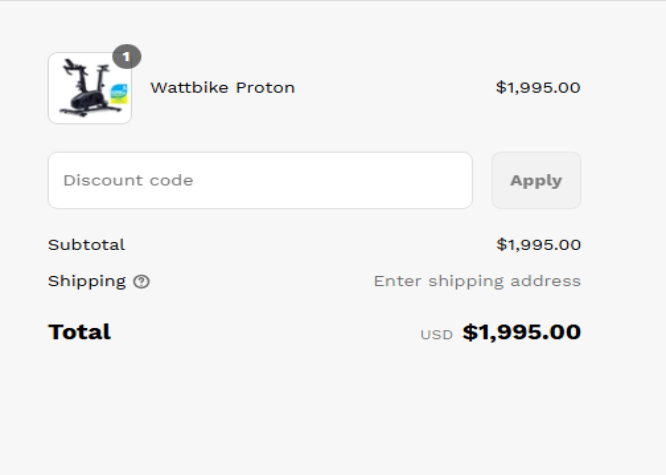Click the quantity badge showing 1
This screenshot has height=475, width=666.
pos(126,56)
